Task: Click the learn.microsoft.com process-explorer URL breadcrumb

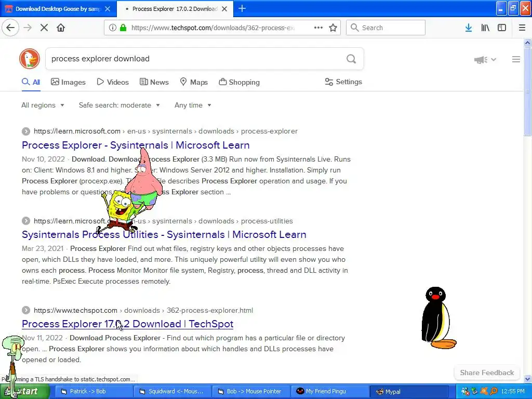Action: (166, 131)
